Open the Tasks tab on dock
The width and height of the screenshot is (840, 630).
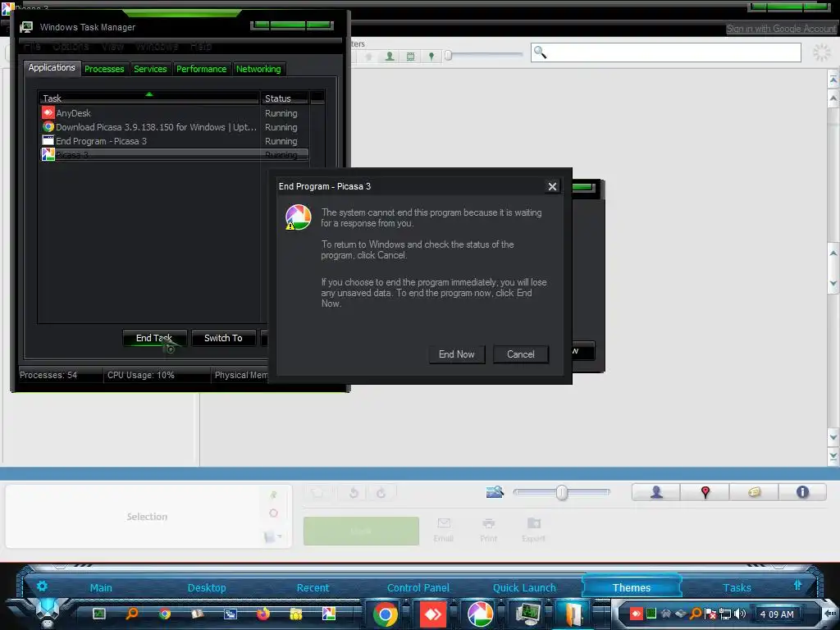pos(737,587)
